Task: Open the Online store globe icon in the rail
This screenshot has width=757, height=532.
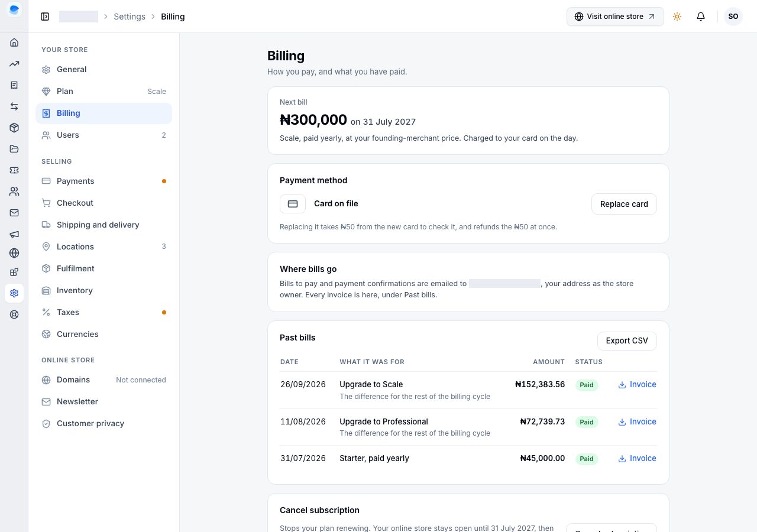Action: (14, 253)
